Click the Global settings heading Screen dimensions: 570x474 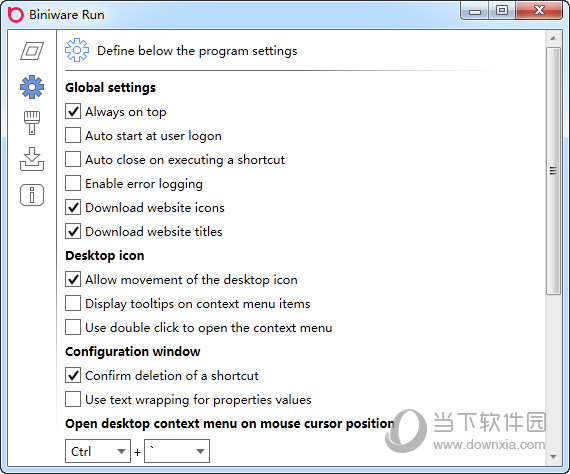click(x=111, y=88)
